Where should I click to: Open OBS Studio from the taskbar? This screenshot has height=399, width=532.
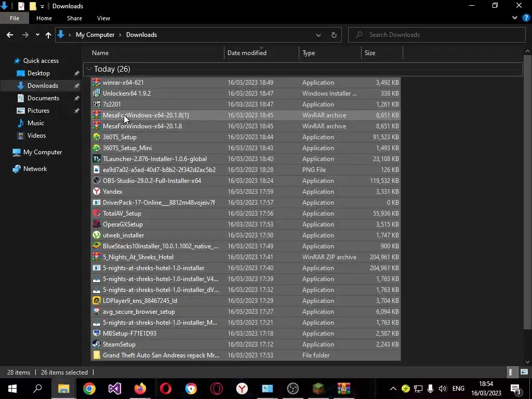293,389
